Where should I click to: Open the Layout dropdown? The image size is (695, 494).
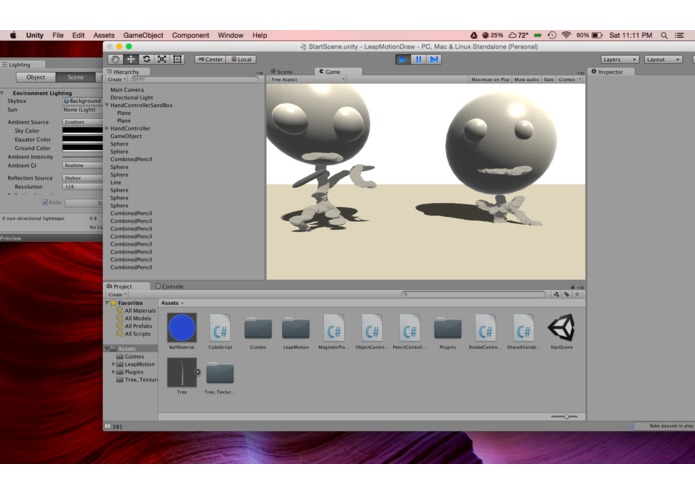tap(663, 59)
